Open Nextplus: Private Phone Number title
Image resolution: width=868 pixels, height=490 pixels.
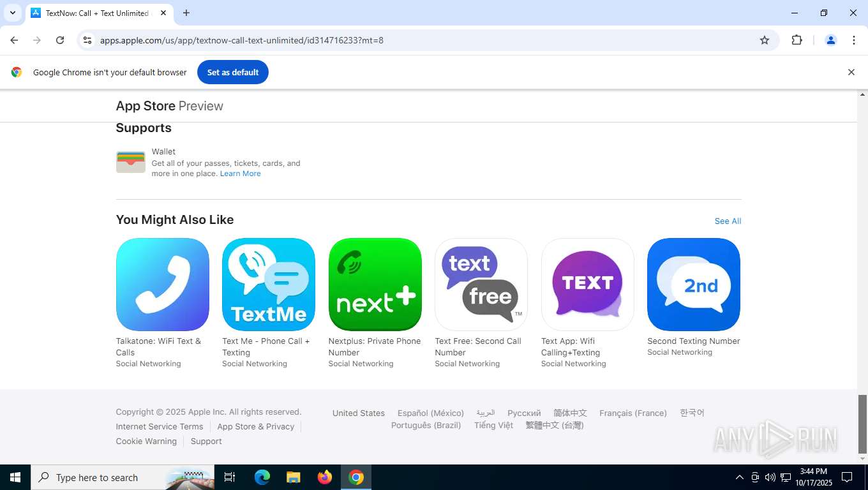375,346
